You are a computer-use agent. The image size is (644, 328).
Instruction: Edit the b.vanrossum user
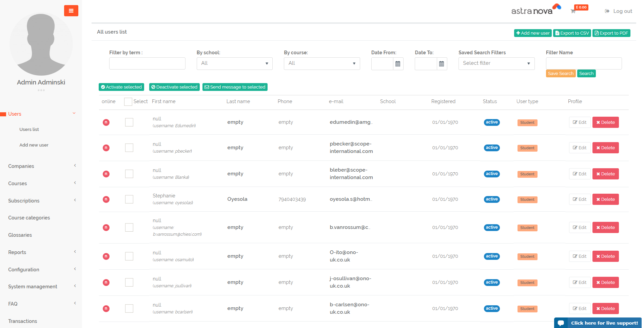click(580, 228)
